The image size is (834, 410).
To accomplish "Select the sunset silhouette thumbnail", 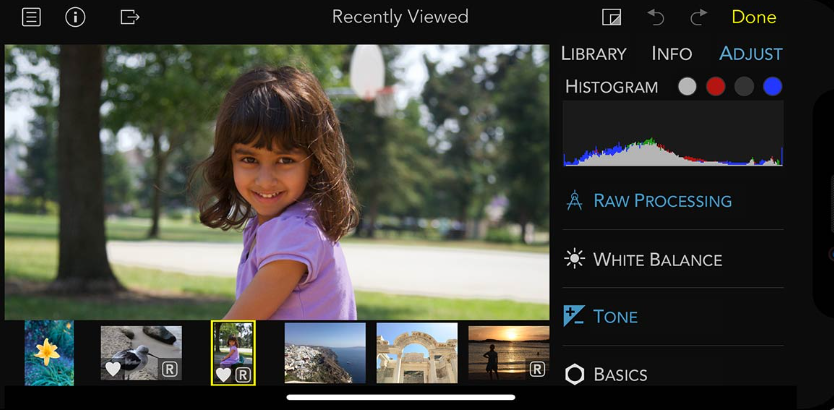I will click(508, 353).
